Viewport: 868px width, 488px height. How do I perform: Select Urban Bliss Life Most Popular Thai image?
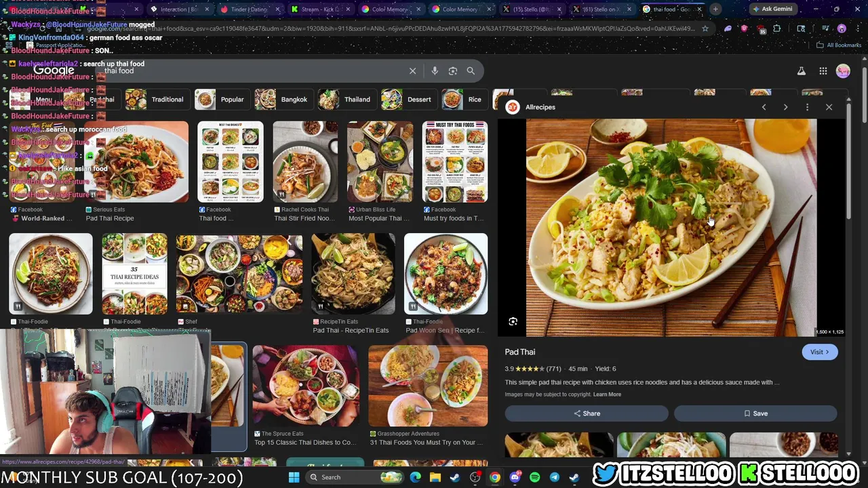coord(380,162)
